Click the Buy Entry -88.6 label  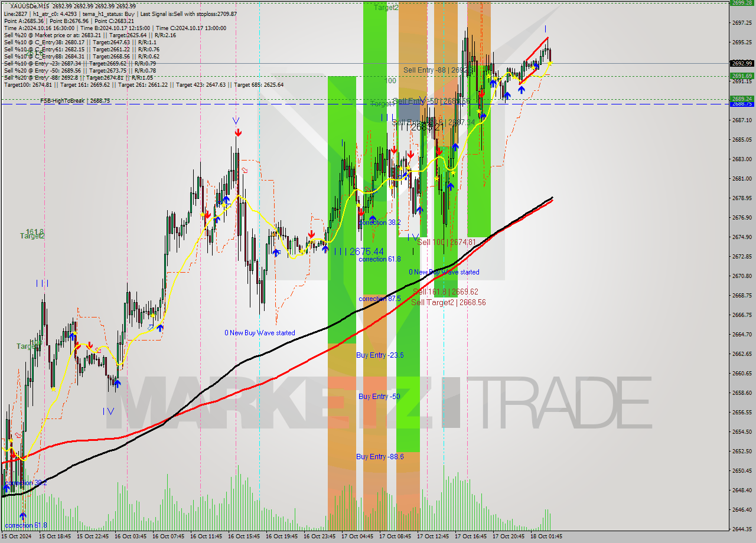tap(380, 457)
